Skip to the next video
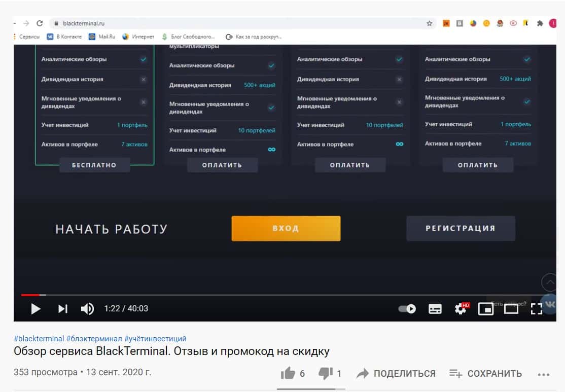Image resolution: width=565 pixels, height=392 pixels. coord(63,309)
